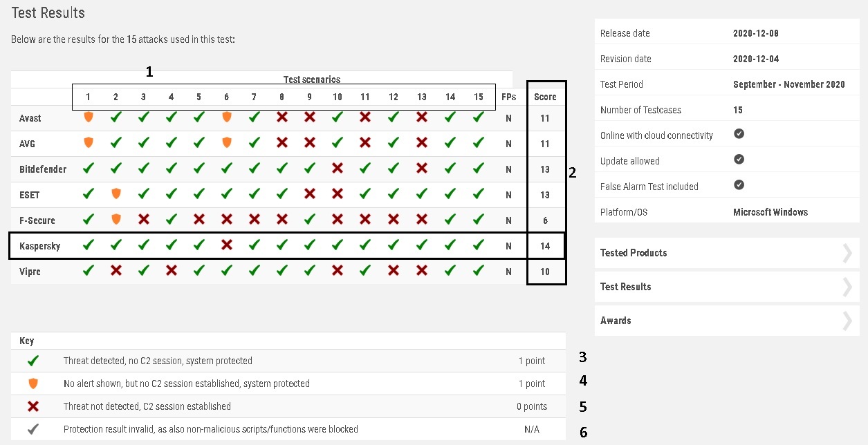Expand the Tested Products section arrow
868x445 pixels.
(847, 253)
